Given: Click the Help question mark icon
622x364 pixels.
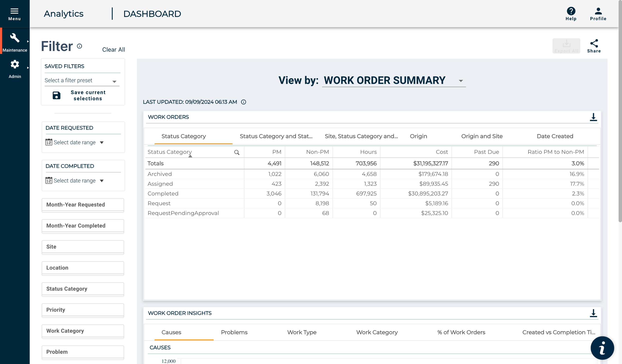Looking at the screenshot, I should (571, 11).
